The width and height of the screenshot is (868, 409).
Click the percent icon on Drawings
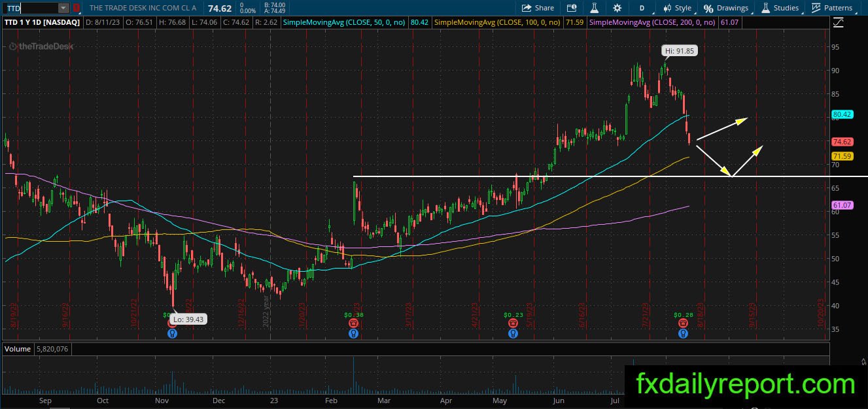[708, 8]
